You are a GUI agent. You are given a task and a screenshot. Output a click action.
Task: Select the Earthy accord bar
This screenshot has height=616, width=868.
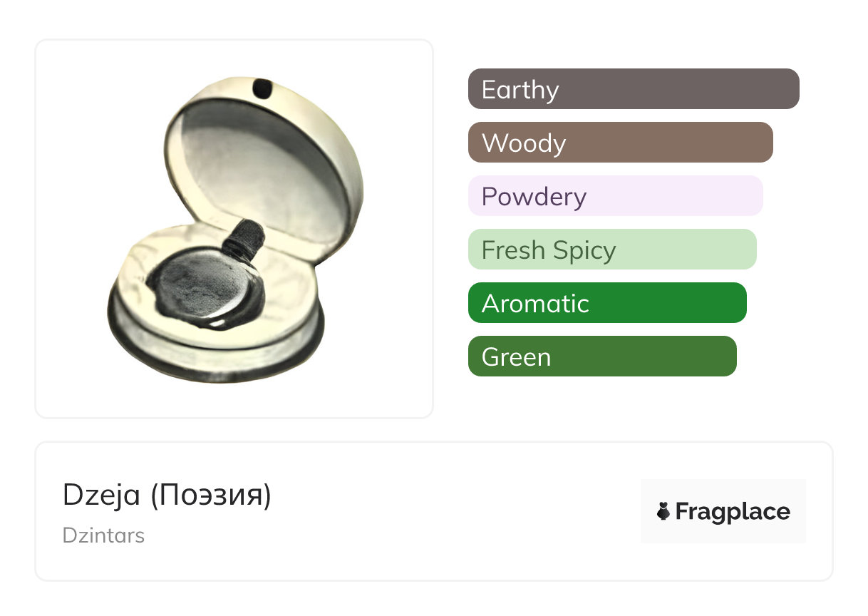pos(633,89)
